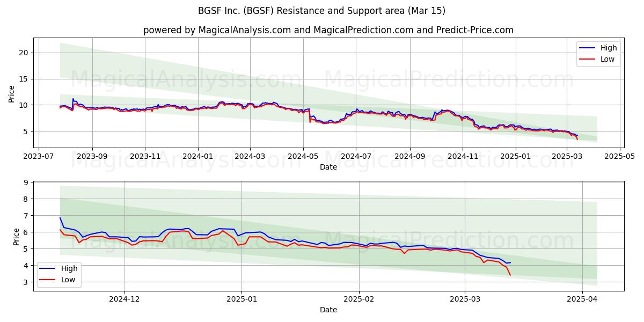Click the '2024-01' tick label on top chart
The image size is (644, 322).
click(x=198, y=156)
